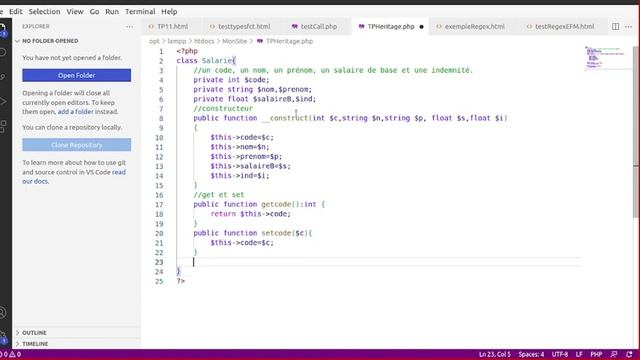This screenshot has height=360, width=640.
Task: Open 'Ln 23, Col 5' go-to-line indicator
Action: pyautogui.click(x=494, y=354)
